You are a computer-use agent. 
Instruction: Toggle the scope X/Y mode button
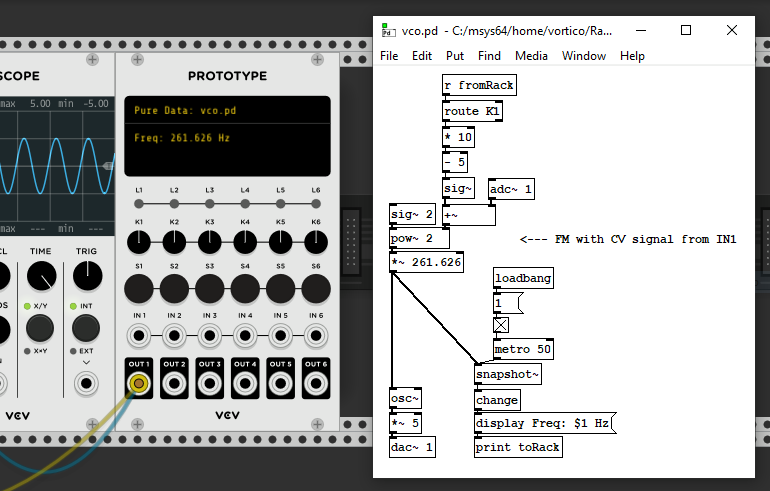(x=40, y=327)
